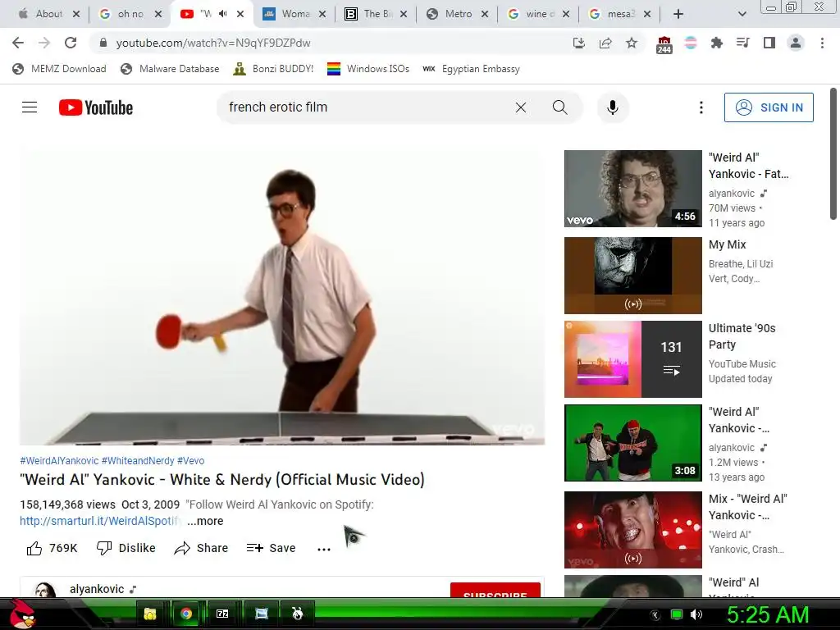Clear the search box with the X

click(x=520, y=107)
